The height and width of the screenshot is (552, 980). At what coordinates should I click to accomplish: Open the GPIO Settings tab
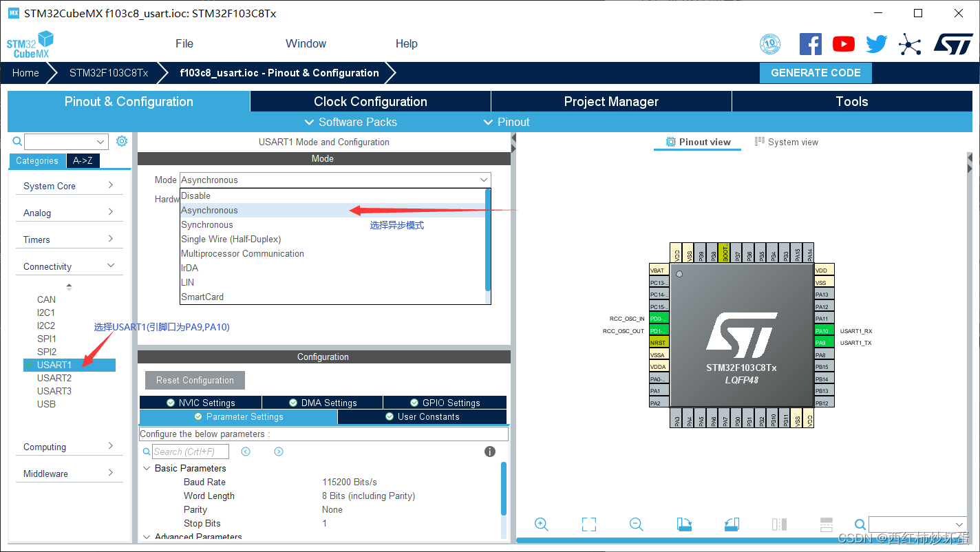click(x=445, y=403)
